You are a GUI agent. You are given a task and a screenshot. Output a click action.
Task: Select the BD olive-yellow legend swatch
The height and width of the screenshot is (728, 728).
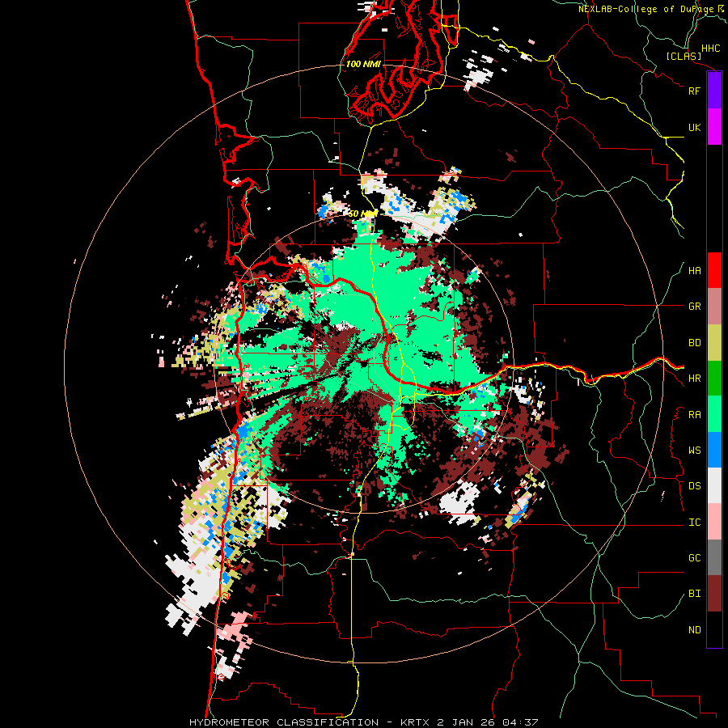(714, 342)
